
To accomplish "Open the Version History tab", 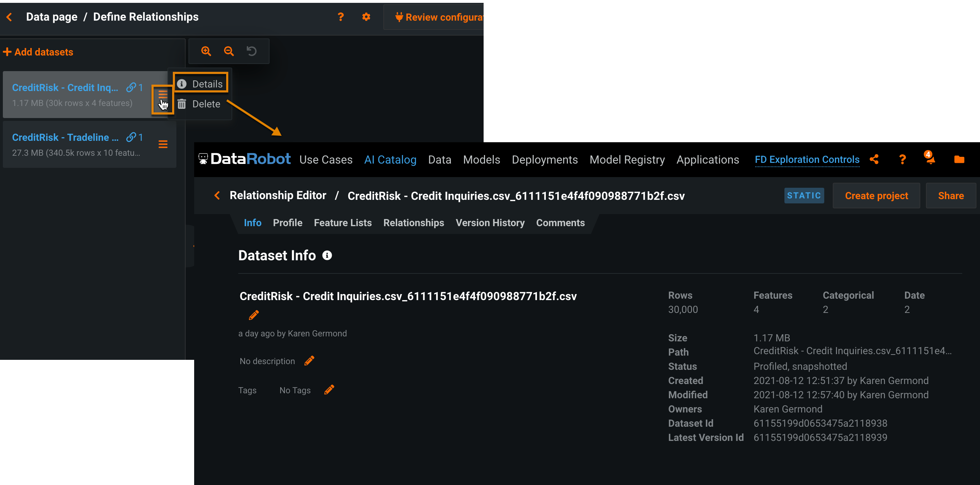I will 490,223.
